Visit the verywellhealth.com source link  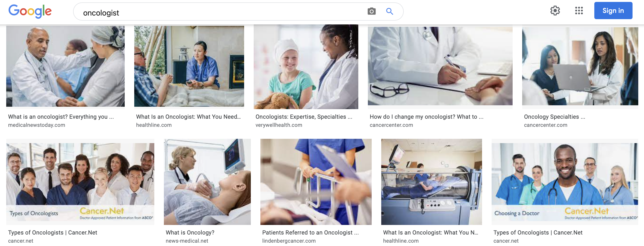pos(279,125)
